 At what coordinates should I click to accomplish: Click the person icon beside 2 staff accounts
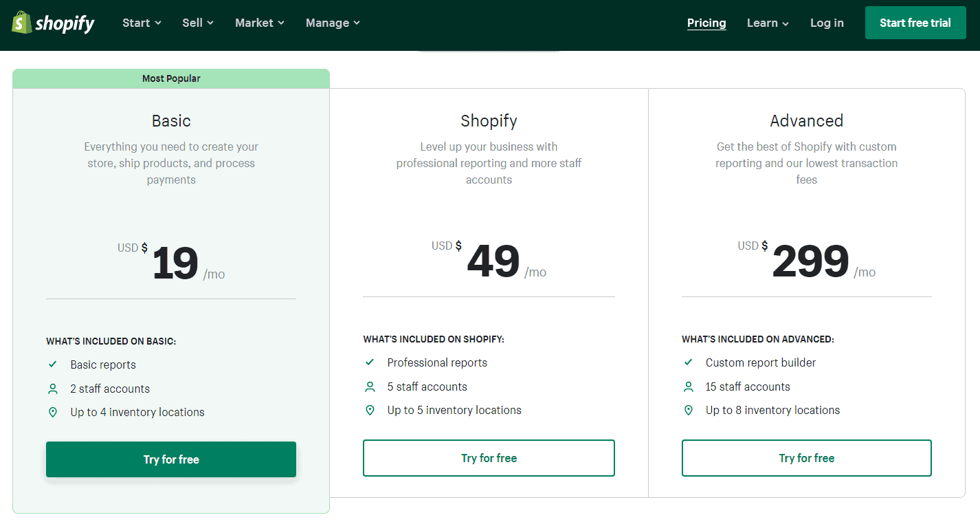(x=53, y=389)
